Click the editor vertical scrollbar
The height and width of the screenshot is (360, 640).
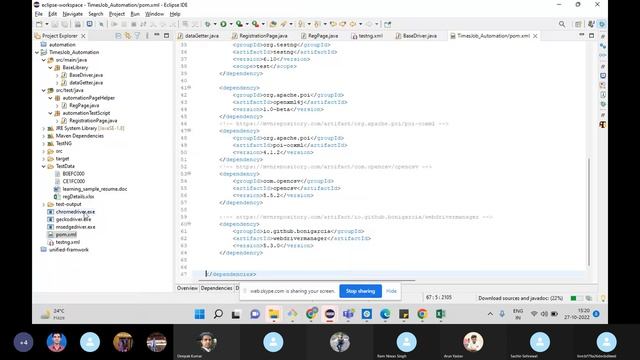tap(589, 212)
